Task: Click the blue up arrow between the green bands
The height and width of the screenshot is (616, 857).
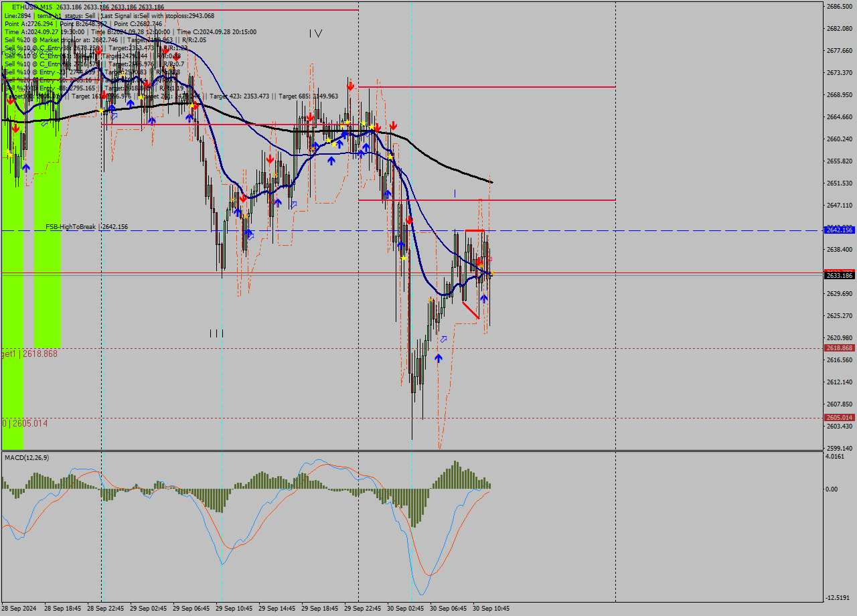Action: point(25,167)
